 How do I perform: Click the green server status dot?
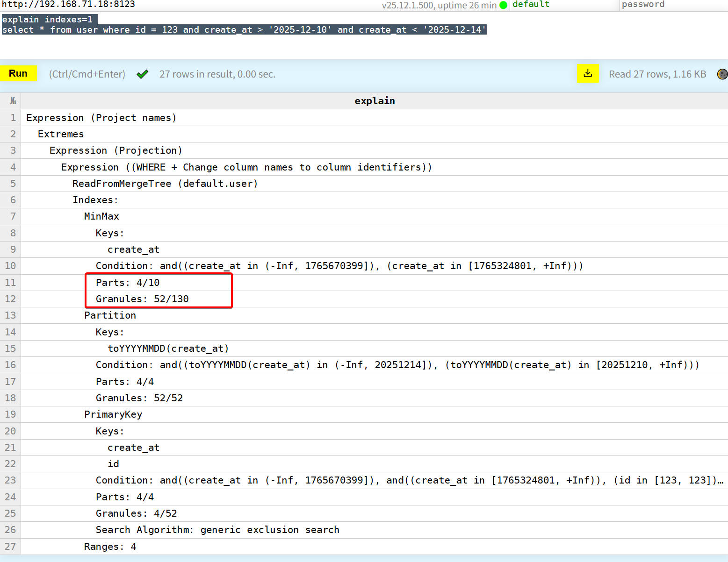coord(503,5)
